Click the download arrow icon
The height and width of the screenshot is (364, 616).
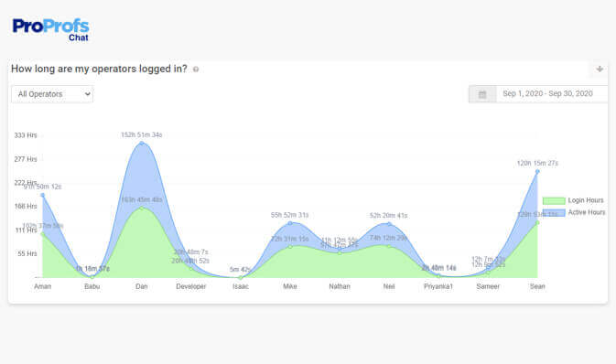[x=600, y=70]
